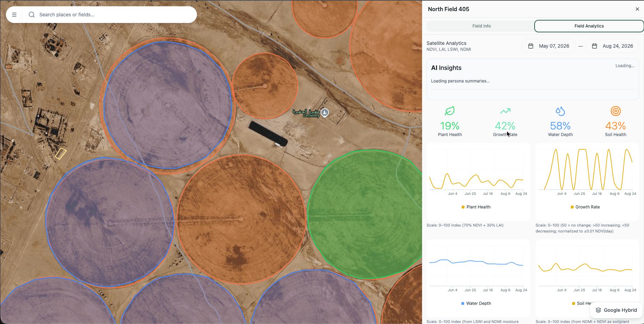The image size is (644, 324).
Task: Select the 42% Growth Rate value
Action: (505, 126)
